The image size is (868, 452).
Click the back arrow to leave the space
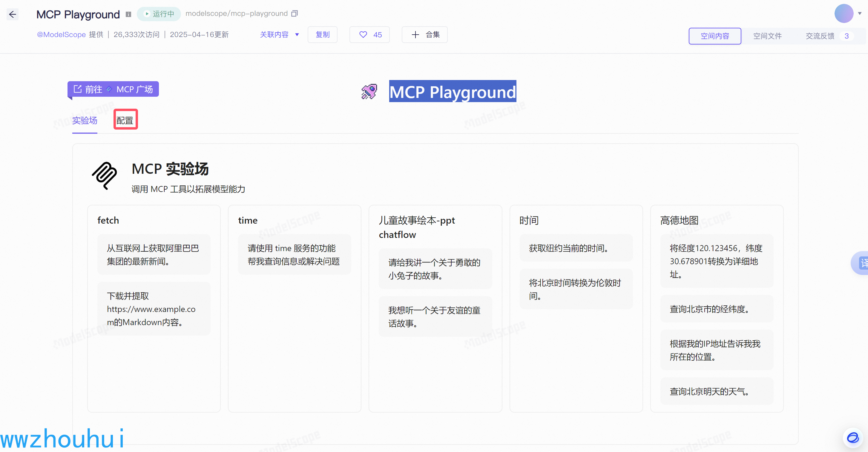[x=13, y=14]
